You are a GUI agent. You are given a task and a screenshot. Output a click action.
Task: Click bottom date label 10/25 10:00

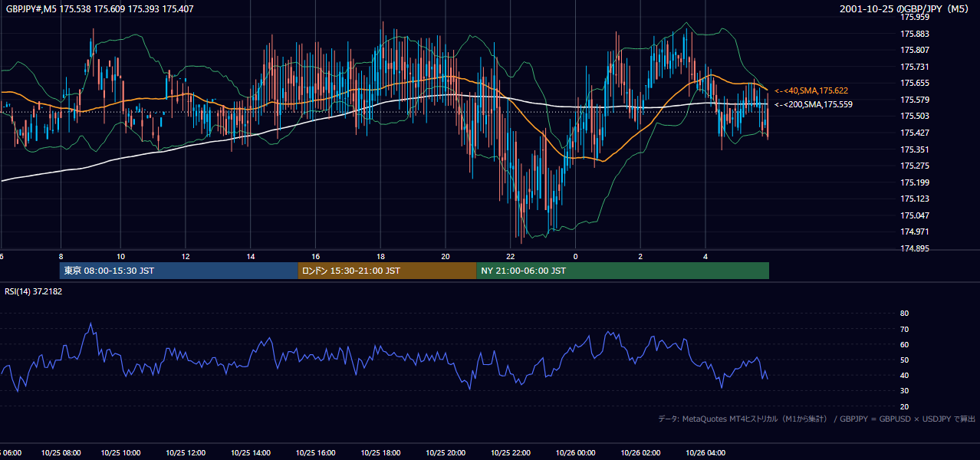click(x=120, y=453)
